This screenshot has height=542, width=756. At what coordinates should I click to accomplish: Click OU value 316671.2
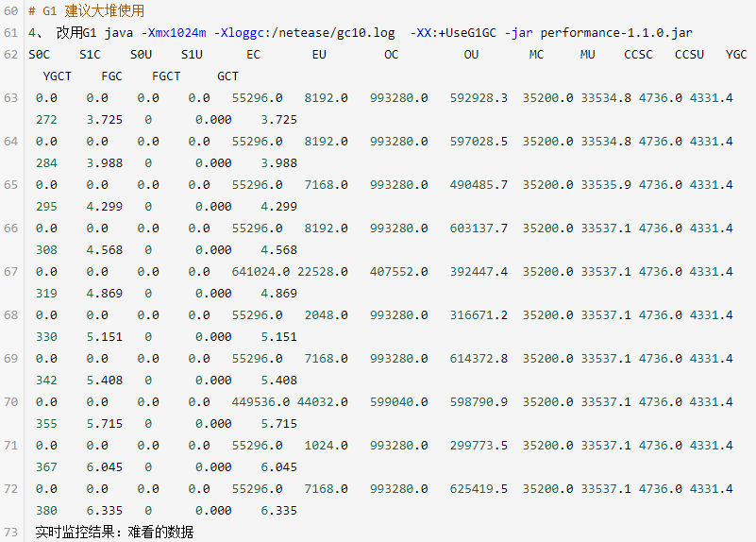[x=479, y=314]
